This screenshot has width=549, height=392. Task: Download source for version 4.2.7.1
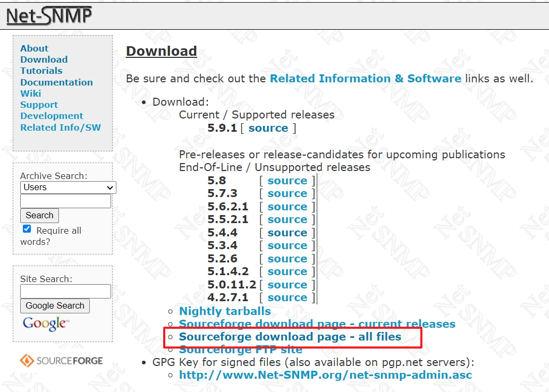[x=288, y=297]
